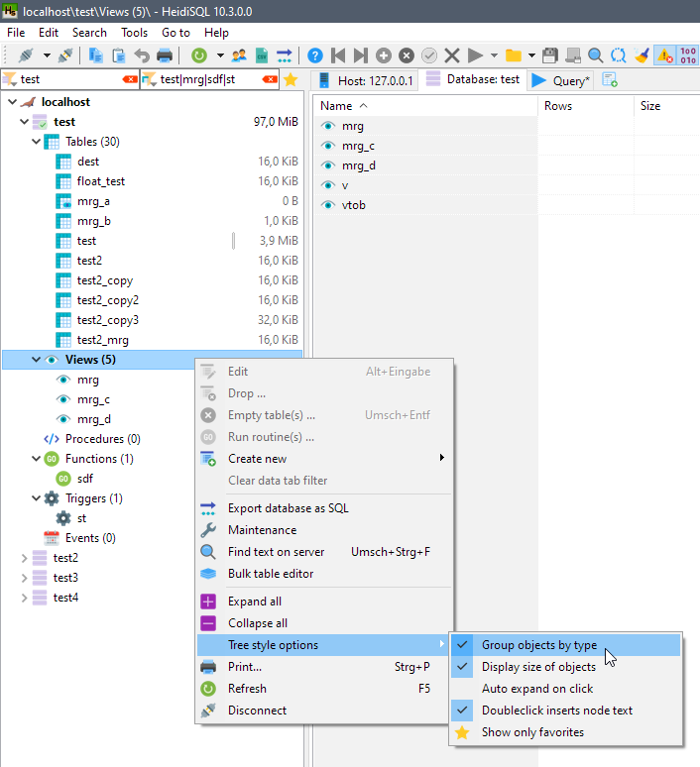Click the database filter field containing 'test'

click(68, 79)
